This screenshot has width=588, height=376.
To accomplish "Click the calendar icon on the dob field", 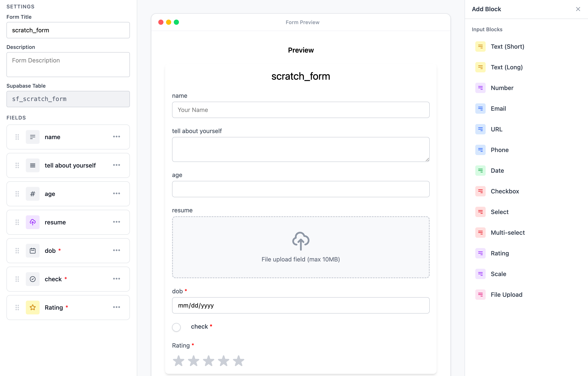I will 32,251.
